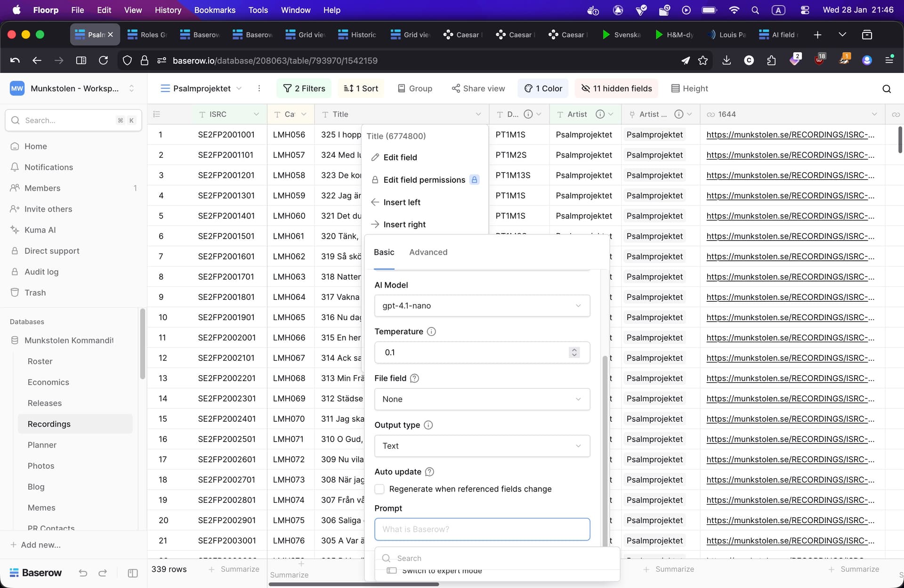Image resolution: width=904 pixels, height=588 pixels.
Task: Collapse sidebar using the footer panel icon
Action: (133, 573)
